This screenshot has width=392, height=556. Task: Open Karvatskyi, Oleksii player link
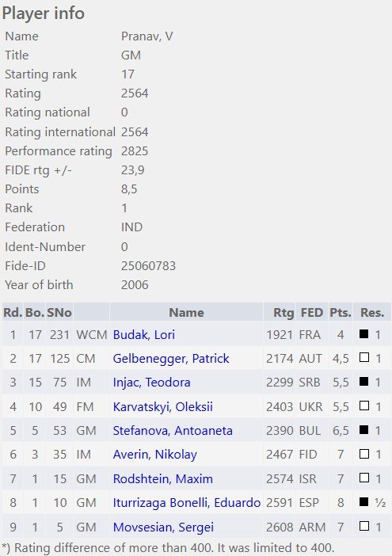click(x=162, y=407)
